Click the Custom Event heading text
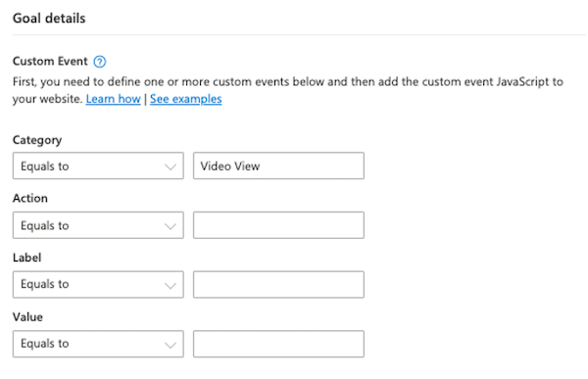This screenshot has height=379, width=588. (50, 61)
